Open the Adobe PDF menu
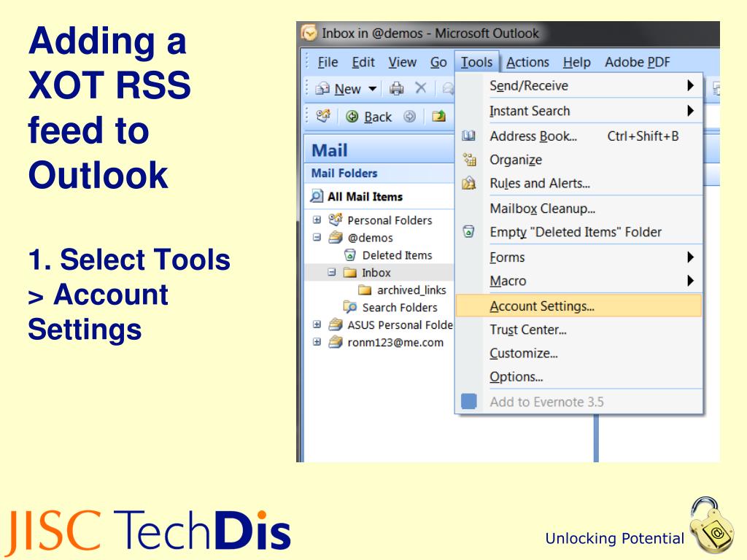This screenshot has height=560, width=747. coord(637,63)
